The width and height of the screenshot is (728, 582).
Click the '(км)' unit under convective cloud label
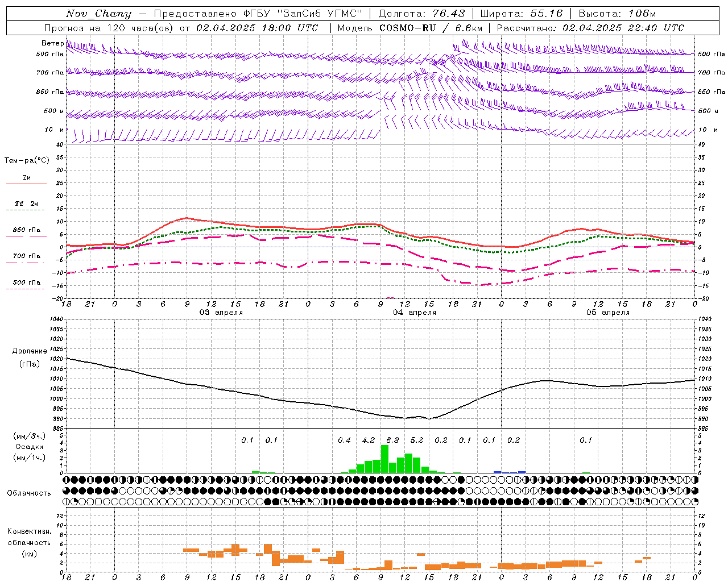coord(30,554)
